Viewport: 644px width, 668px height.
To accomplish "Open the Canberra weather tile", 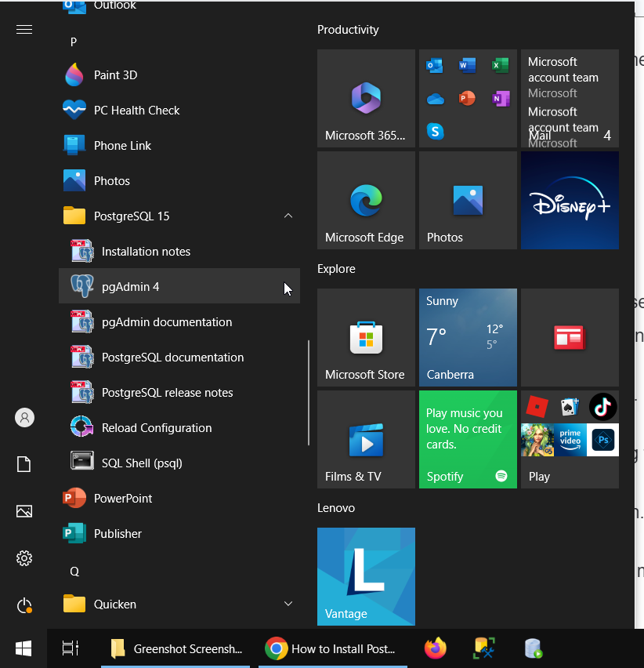I will (468, 338).
